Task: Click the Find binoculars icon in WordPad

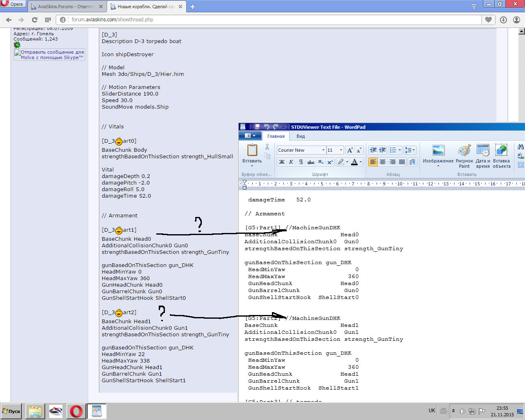Action: (521, 147)
